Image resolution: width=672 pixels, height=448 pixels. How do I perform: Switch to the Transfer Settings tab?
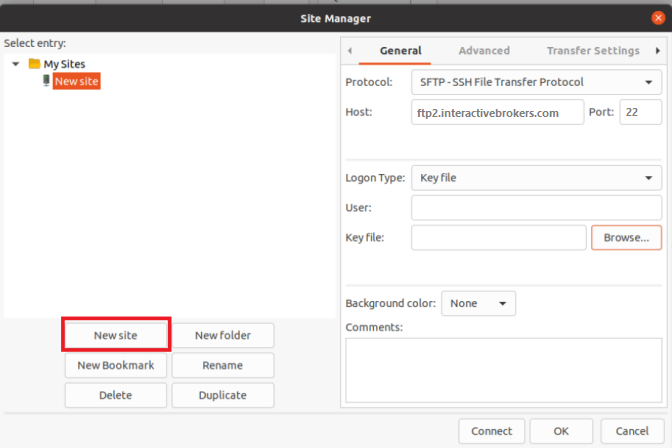click(593, 51)
